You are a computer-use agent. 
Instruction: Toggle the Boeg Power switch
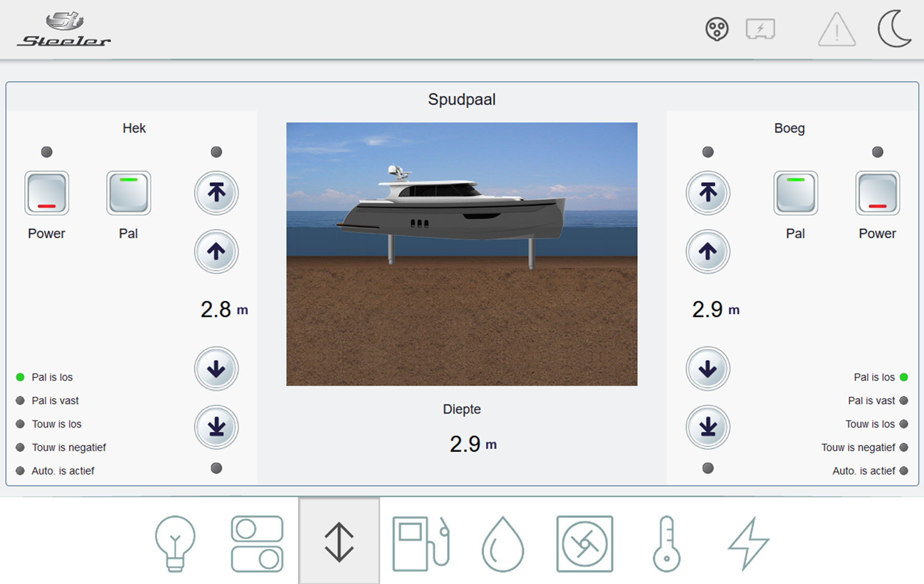[877, 193]
